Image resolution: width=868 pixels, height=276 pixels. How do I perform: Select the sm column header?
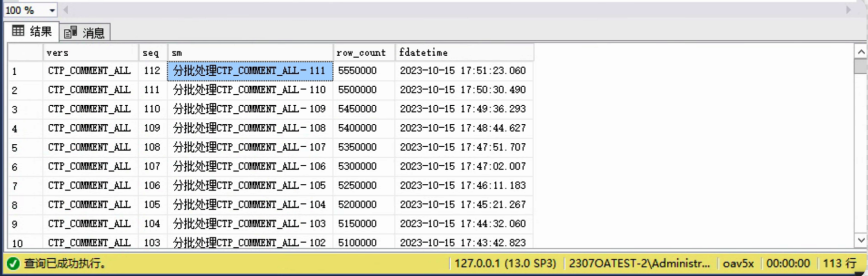coord(250,53)
